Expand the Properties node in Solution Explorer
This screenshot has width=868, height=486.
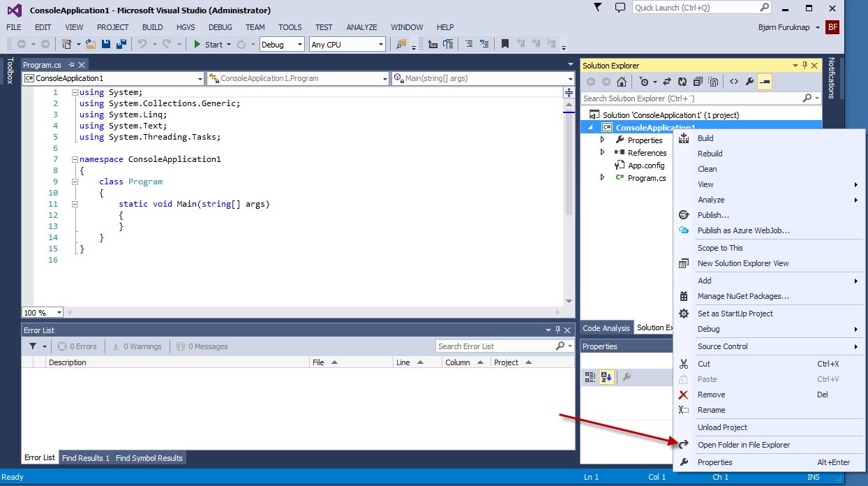603,140
